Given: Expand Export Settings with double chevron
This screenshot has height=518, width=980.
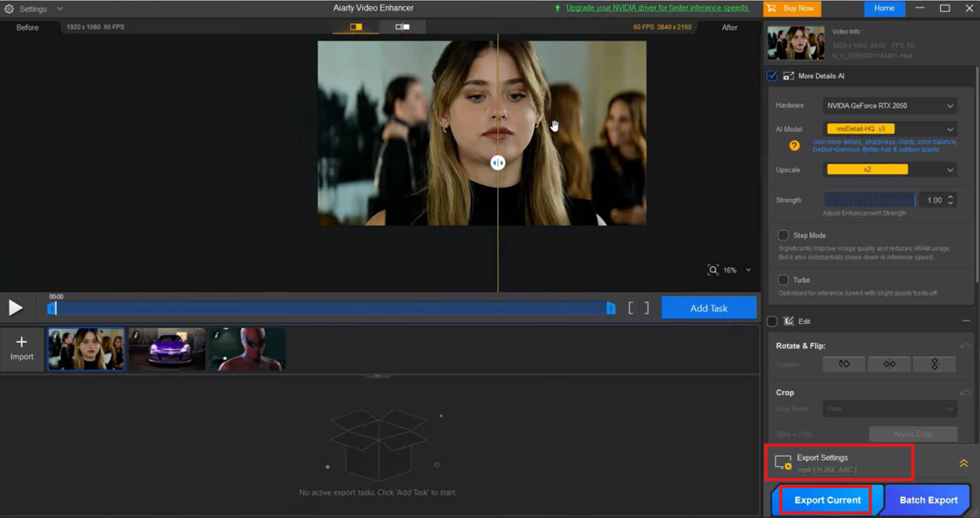Looking at the screenshot, I should pyautogui.click(x=963, y=463).
